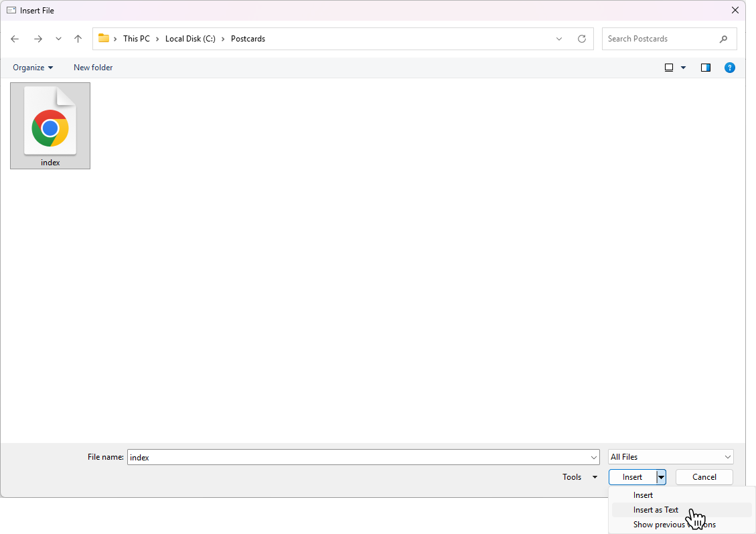Close the Insert File dialog

735,10
